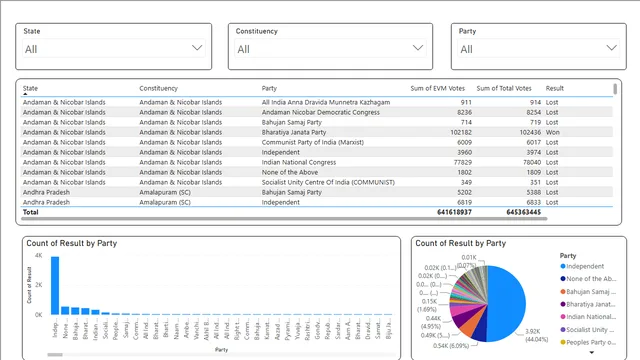Sort table by Constituency column header
Viewport: 640px width, 360px height.
click(x=158, y=88)
